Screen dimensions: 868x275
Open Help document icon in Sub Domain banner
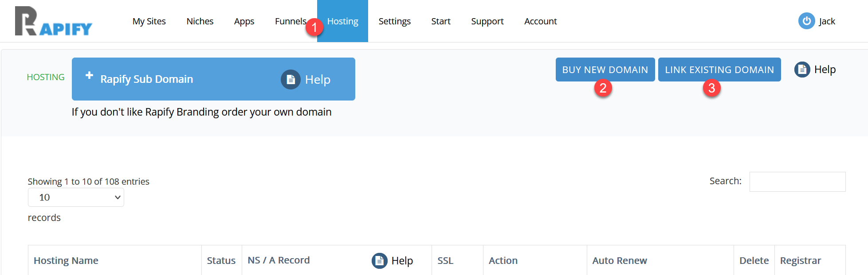pyautogui.click(x=291, y=80)
